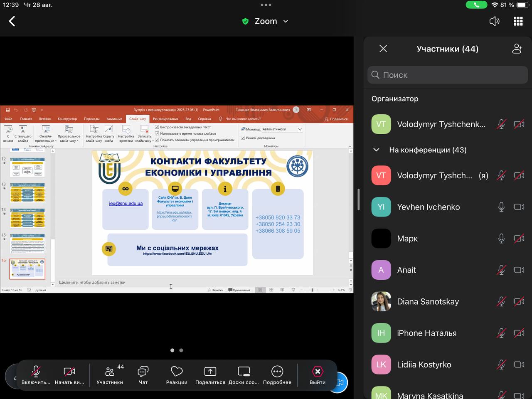Tap iPhone Наталья's muted microphone icon
The width and height of the screenshot is (532, 399).
point(502,333)
